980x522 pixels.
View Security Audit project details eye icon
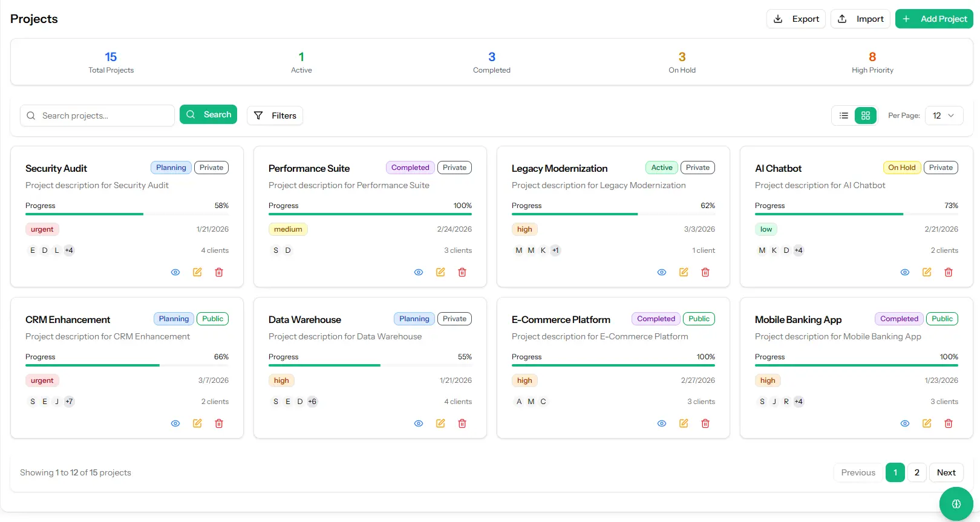[175, 272]
